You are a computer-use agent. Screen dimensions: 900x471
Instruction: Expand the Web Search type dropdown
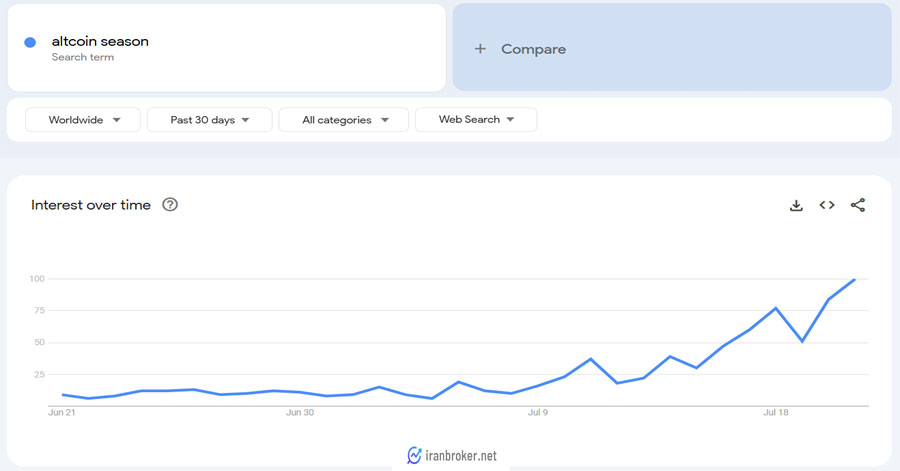click(x=476, y=120)
